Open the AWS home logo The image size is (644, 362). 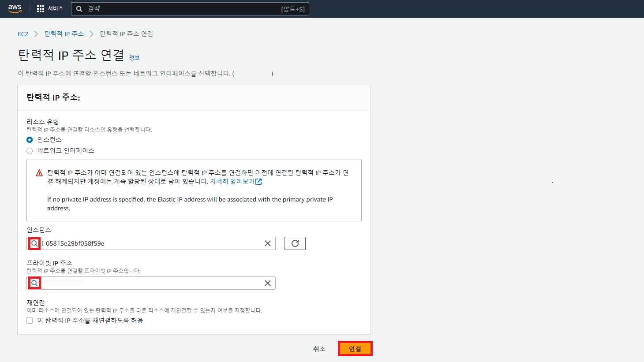click(15, 8)
